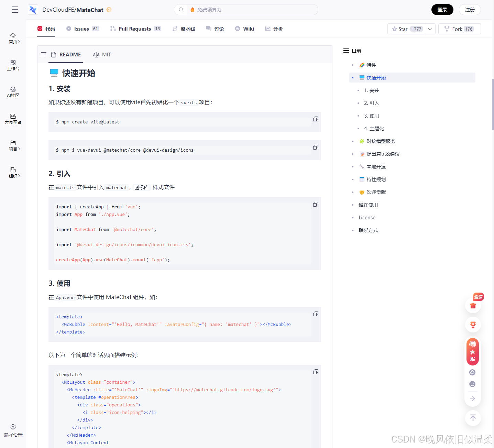The image size is (494, 448).
Task: Select the MIT license tab
Action: (x=102, y=55)
